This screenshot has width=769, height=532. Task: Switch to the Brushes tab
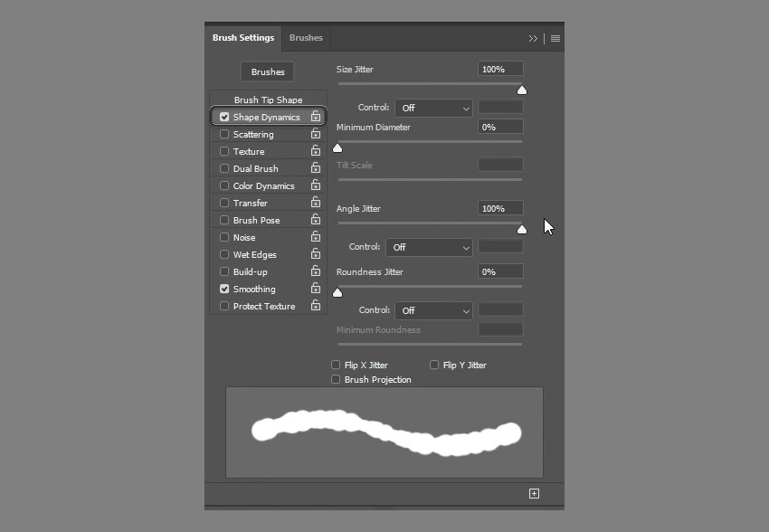click(306, 38)
